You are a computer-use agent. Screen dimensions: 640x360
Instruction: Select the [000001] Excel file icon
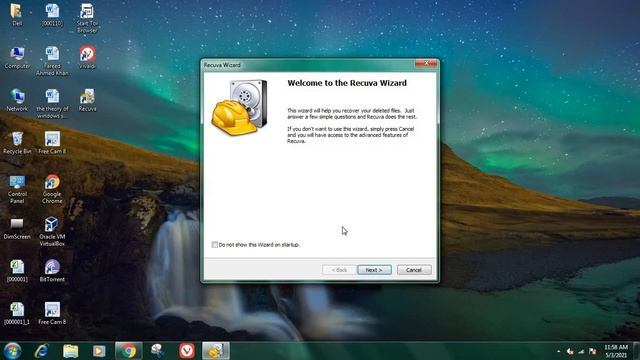(17, 271)
